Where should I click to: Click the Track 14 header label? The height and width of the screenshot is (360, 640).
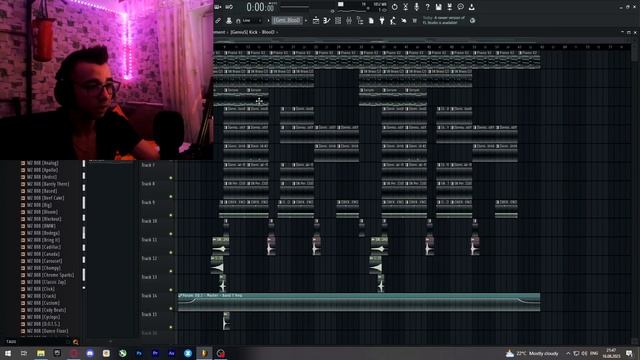pyautogui.click(x=149, y=296)
